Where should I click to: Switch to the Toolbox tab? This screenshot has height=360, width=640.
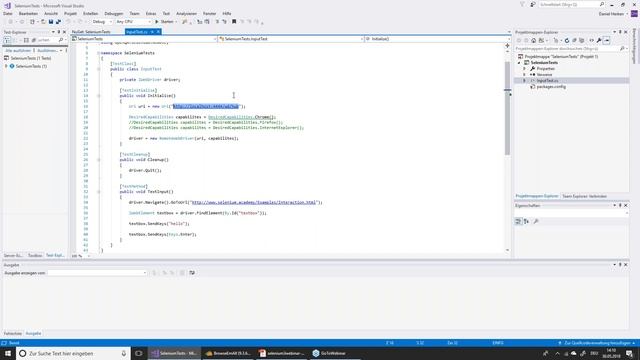tap(35, 256)
